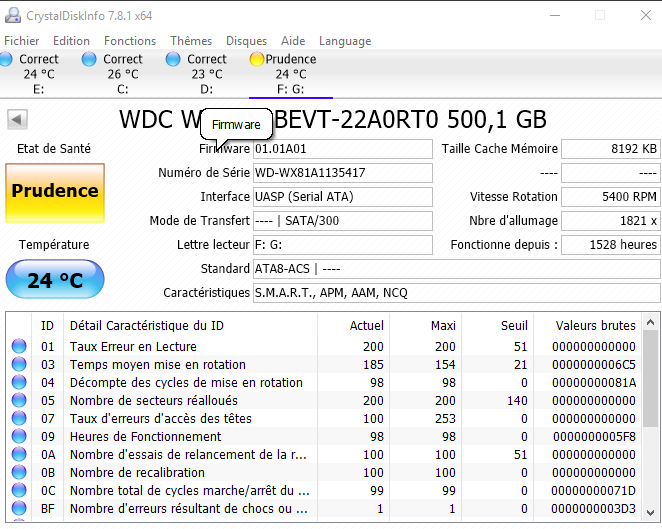Click the Vitesse Rotation value 5400 RPM
The width and height of the screenshot is (662, 529).
click(610, 197)
